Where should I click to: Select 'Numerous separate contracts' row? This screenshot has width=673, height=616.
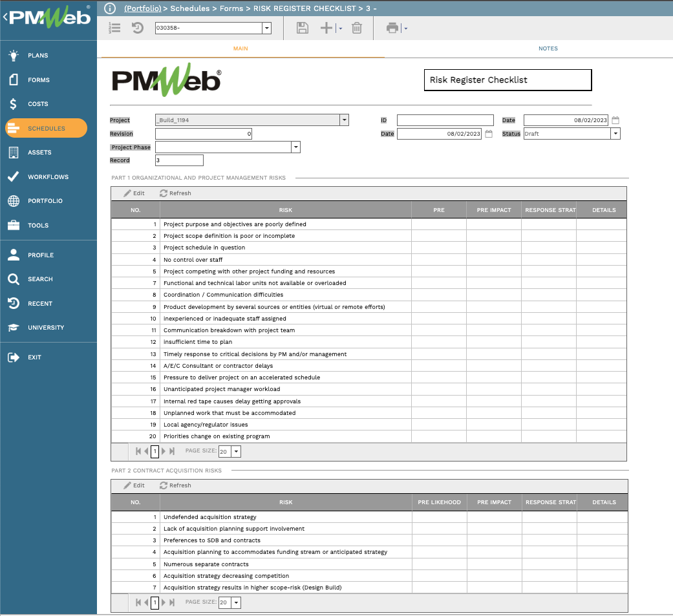coord(370,564)
